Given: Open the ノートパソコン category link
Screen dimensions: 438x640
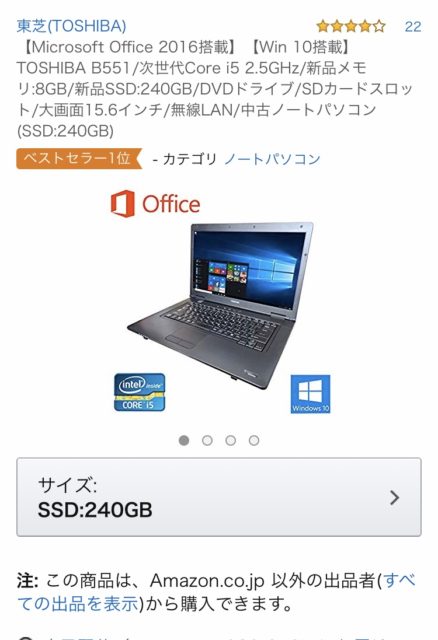Looking at the screenshot, I should 272,159.
